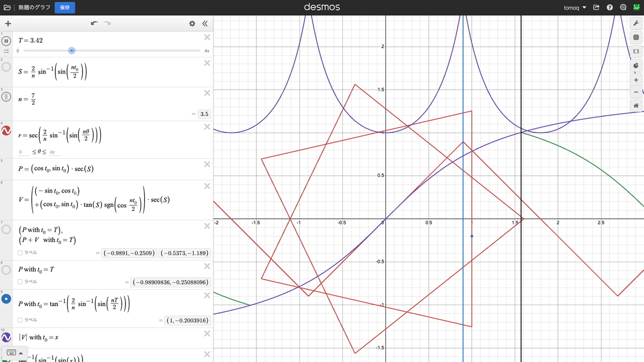This screenshot has height=362, width=644.
Task: Redo the last edit
Action: (107, 24)
